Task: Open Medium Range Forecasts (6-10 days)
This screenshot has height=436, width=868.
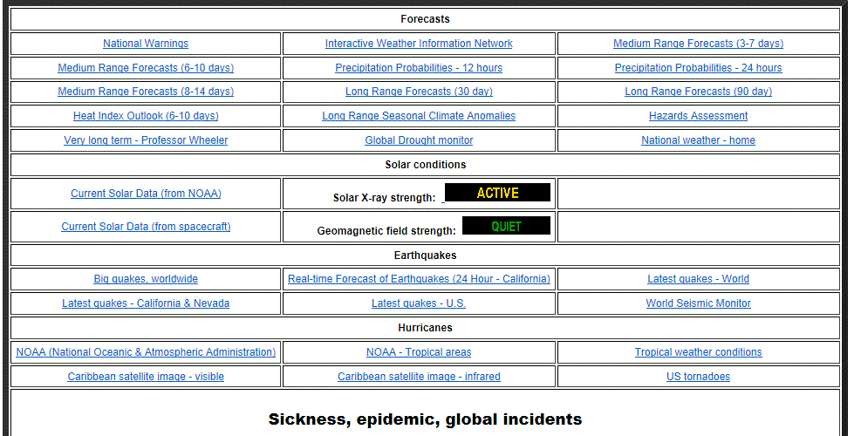Action: (x=146, y=67)
